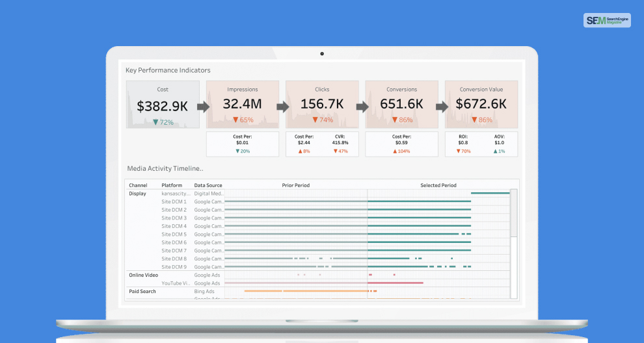Click the 20% decrease under Impressions cost
The width and height of the screenshot is (644, 343).
pyautogui.click(x=243, y=151)
